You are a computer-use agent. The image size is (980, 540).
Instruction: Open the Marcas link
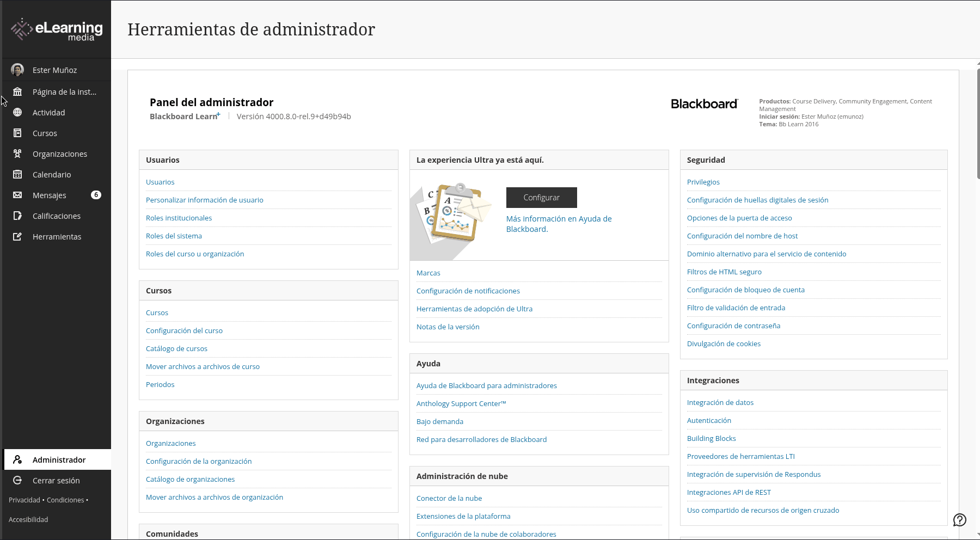[428, 273]
